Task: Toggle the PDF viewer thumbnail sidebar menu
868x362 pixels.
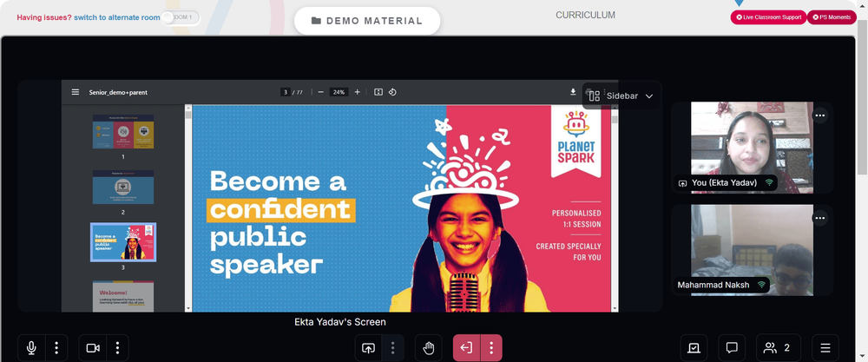Action: pos(76,92)
